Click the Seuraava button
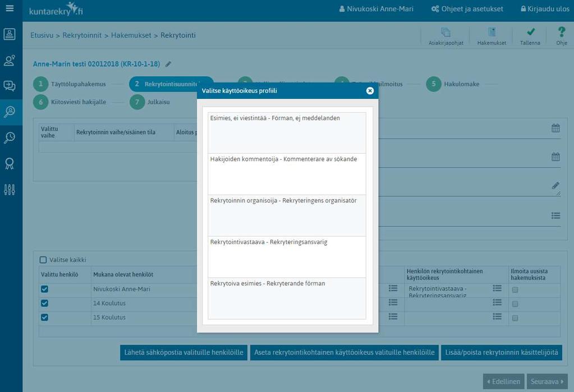 click(x=547, y=382)
